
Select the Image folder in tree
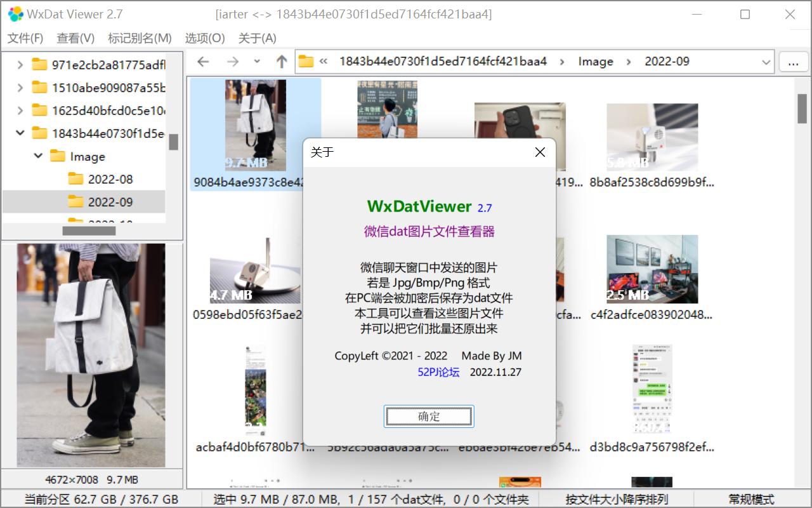[88, 156]
